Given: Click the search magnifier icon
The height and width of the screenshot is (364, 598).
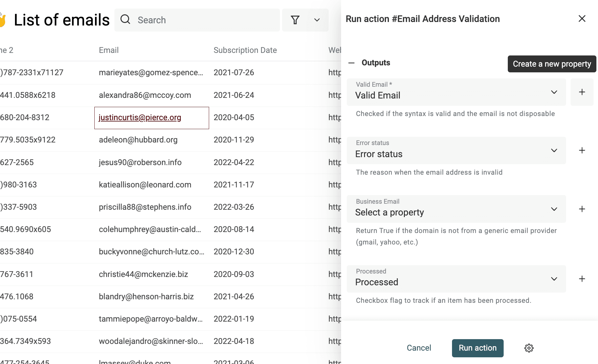Looking at the screenshot, I should click(x=125, y=20).
